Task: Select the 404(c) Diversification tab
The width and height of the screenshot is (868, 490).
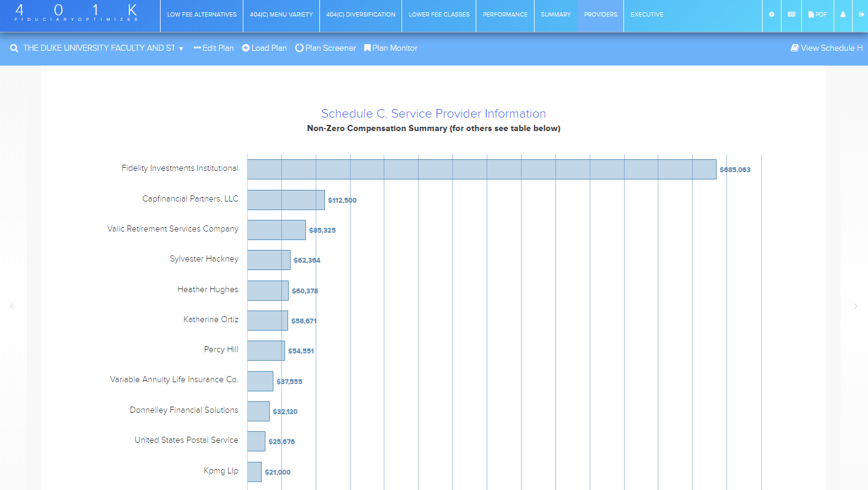Action: pyautogui.click(x=360, y=15)
